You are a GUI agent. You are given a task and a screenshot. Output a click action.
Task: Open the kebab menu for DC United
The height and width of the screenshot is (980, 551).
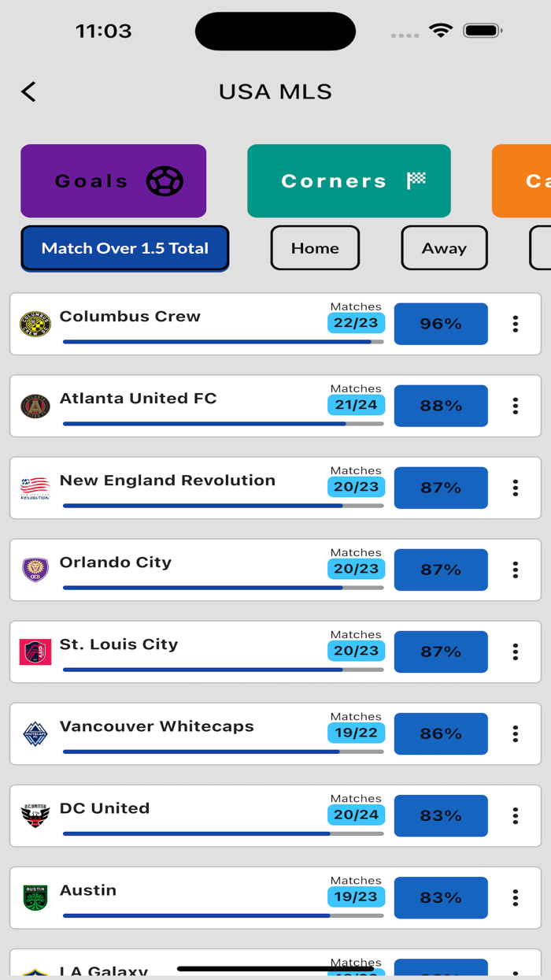515,815
